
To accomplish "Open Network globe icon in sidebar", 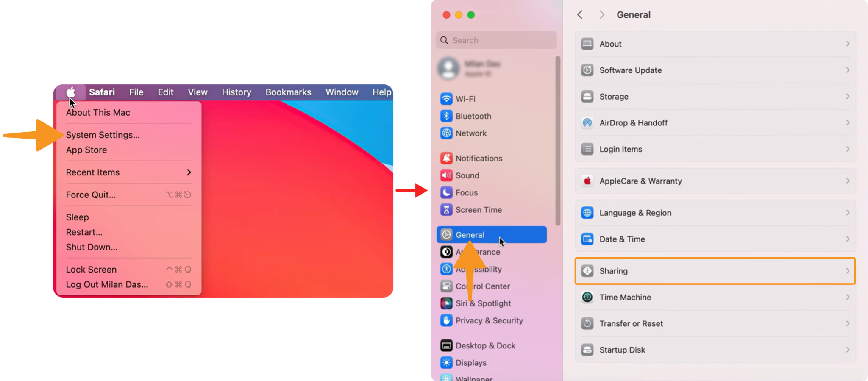I will (446, 133).
